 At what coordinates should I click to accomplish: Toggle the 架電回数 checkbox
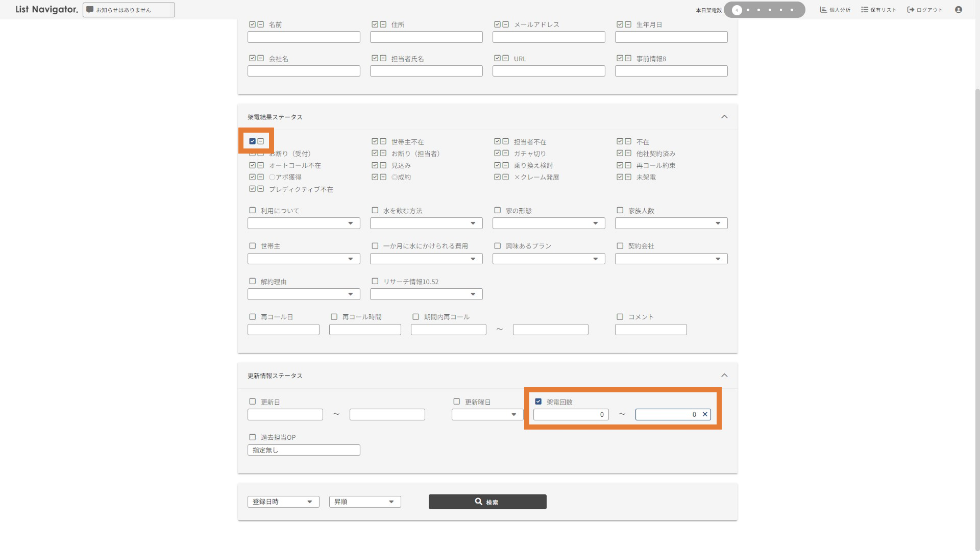(x=538, y=402)
